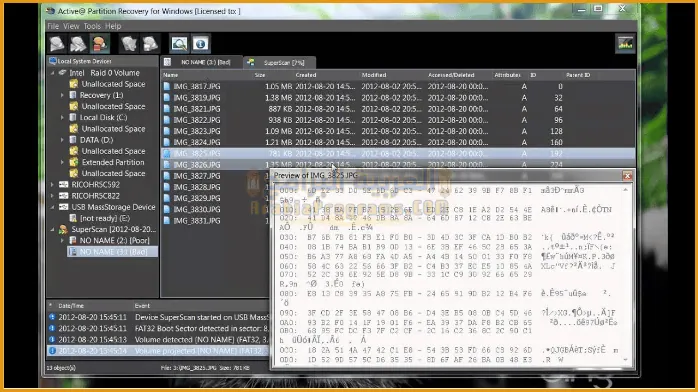Select Local Disk (C:) in the device tree
The height and width of the screenshot is (392, 698).
point(103,117)
